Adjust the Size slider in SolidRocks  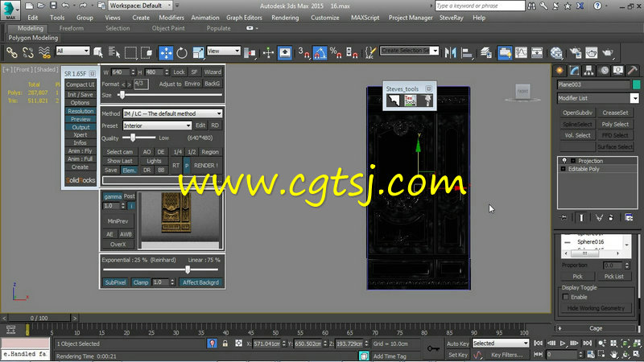(122, 95)
